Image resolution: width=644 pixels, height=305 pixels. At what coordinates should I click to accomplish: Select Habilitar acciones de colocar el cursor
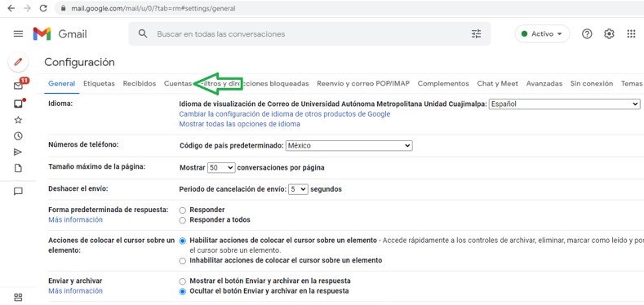(182, 241)
